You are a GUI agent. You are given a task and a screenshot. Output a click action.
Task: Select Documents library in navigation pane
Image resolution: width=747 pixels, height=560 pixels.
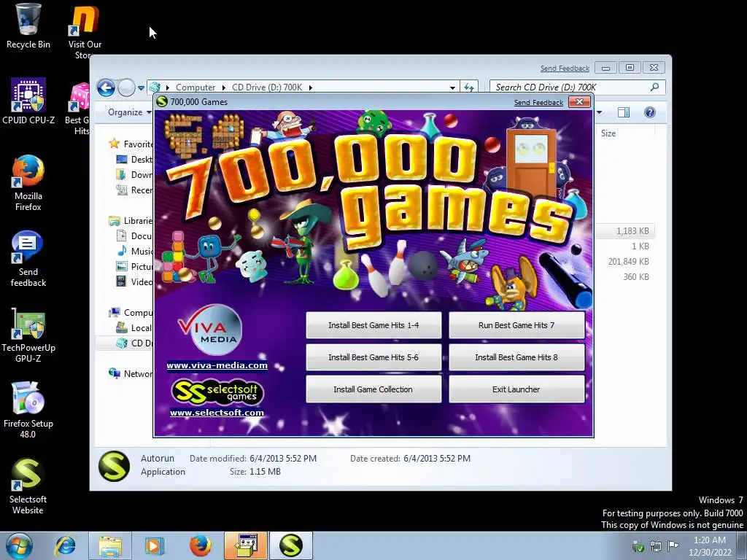134,236
